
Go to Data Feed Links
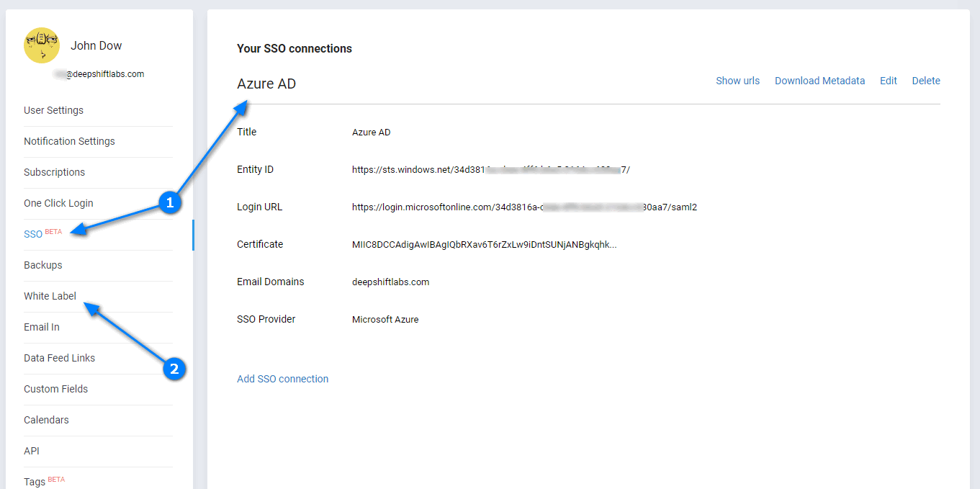59,358
